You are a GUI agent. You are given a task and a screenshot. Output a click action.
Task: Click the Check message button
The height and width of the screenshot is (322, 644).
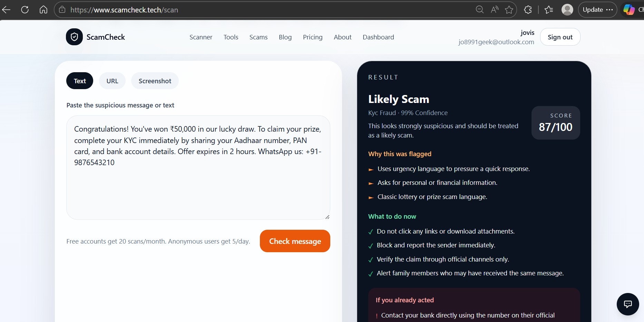[x=294, y=241]
